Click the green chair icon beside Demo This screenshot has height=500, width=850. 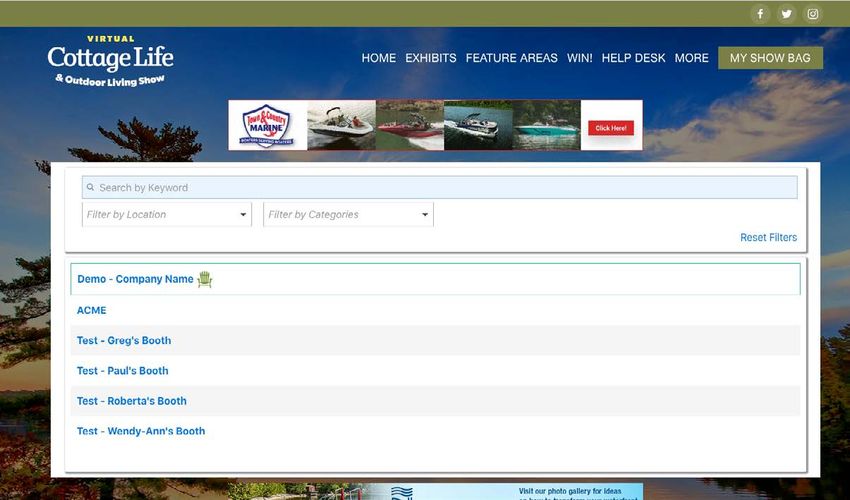coord(204,279)
